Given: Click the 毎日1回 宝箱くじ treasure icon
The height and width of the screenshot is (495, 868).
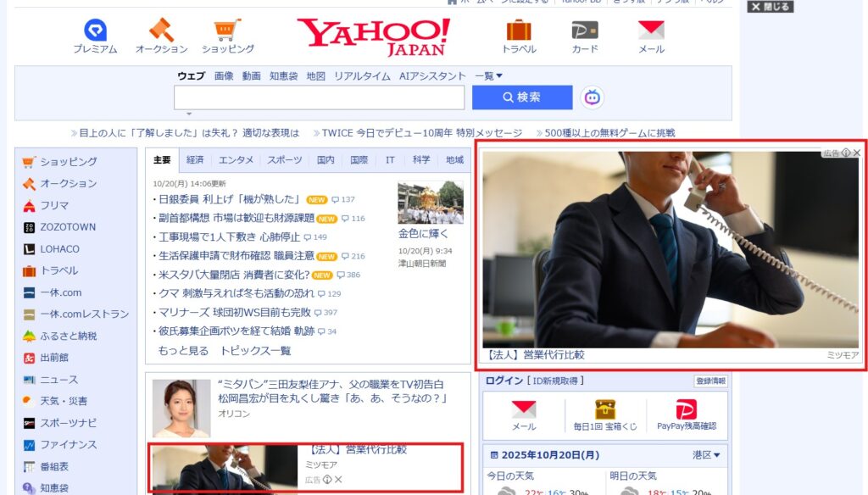Looking at the screenshot, I should [605, 411].
